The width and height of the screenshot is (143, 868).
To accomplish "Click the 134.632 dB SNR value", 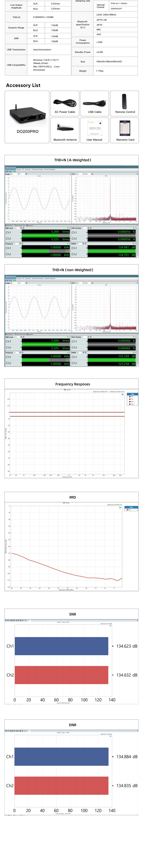I will point(127,675).
